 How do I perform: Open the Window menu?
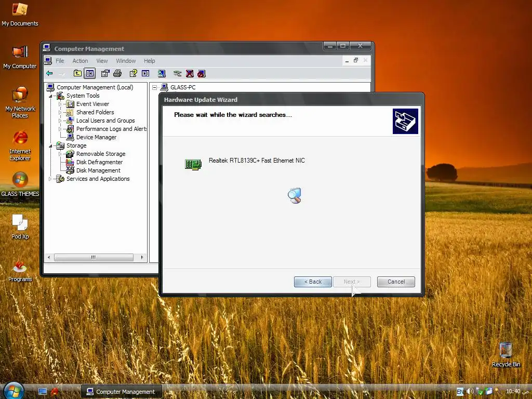coord(126,61)
